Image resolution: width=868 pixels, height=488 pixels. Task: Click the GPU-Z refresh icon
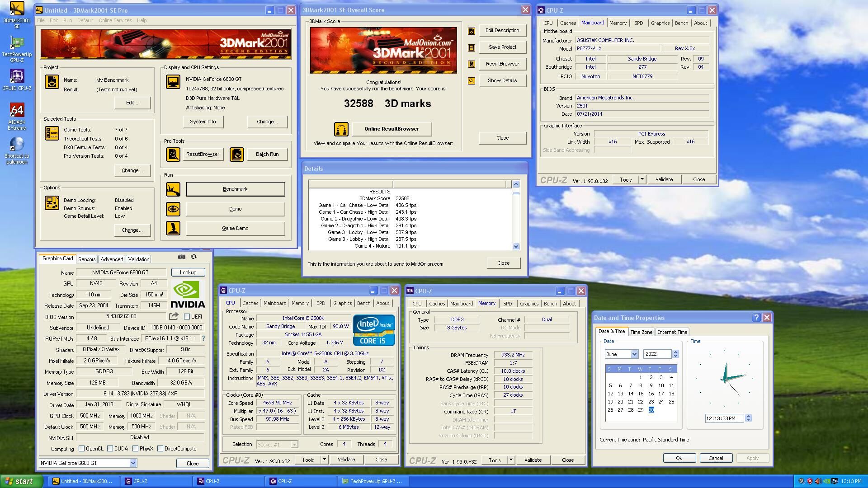click(x=194, y=257)
